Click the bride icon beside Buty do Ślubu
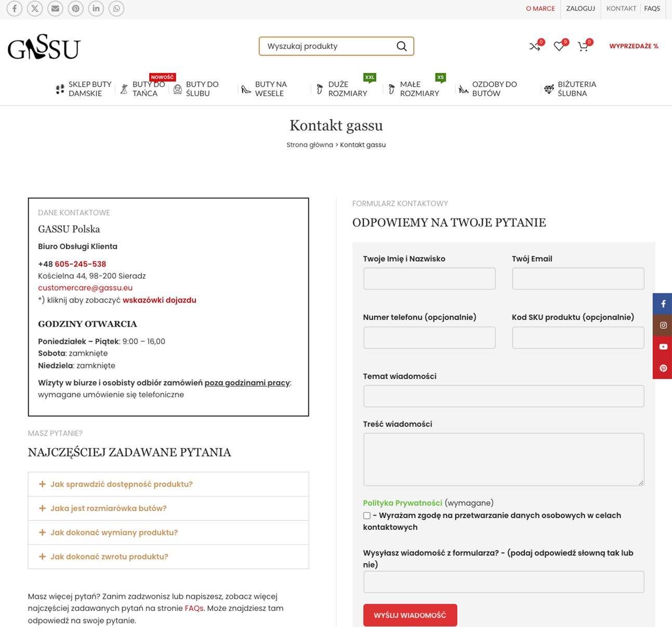The image size is (672, 627). [178, 89]
